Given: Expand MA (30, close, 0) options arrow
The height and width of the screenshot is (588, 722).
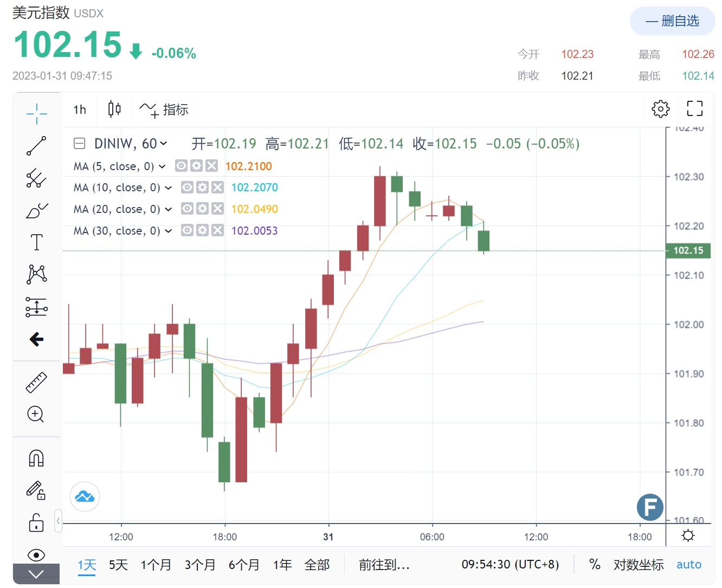Looking at the screenshot, I should click(169, 231).
